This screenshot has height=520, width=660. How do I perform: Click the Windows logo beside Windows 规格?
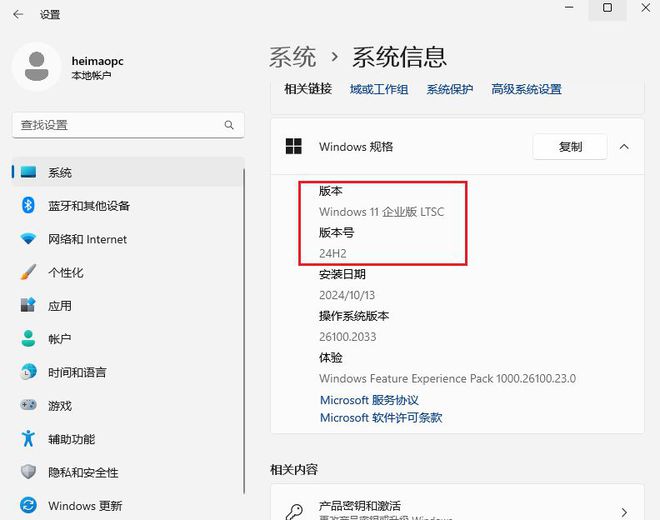click(x=293, y=146)
